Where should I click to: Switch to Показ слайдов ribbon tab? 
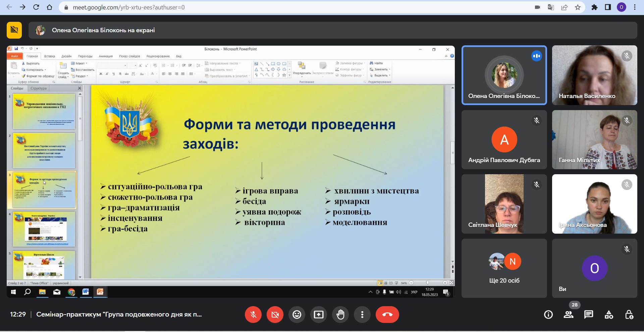pos(129,56)
